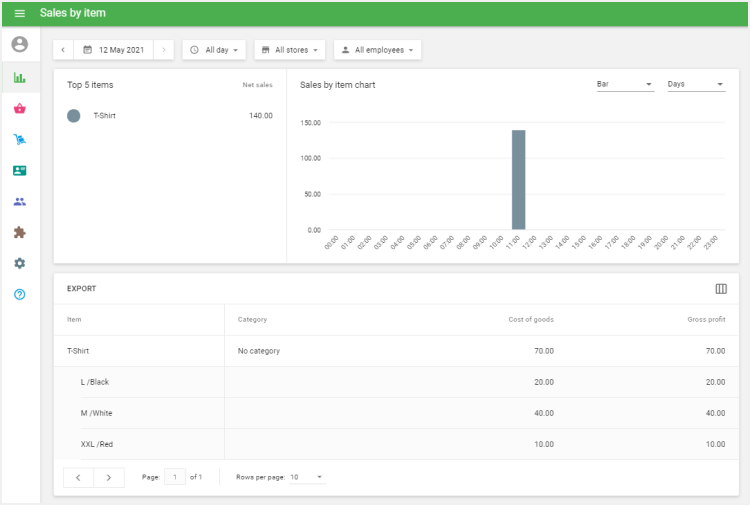Image resolution: width=750 pixels, height=505 pixels.
Task: Open Inventory via hand truck icon
Action: [x=20, y=140]
